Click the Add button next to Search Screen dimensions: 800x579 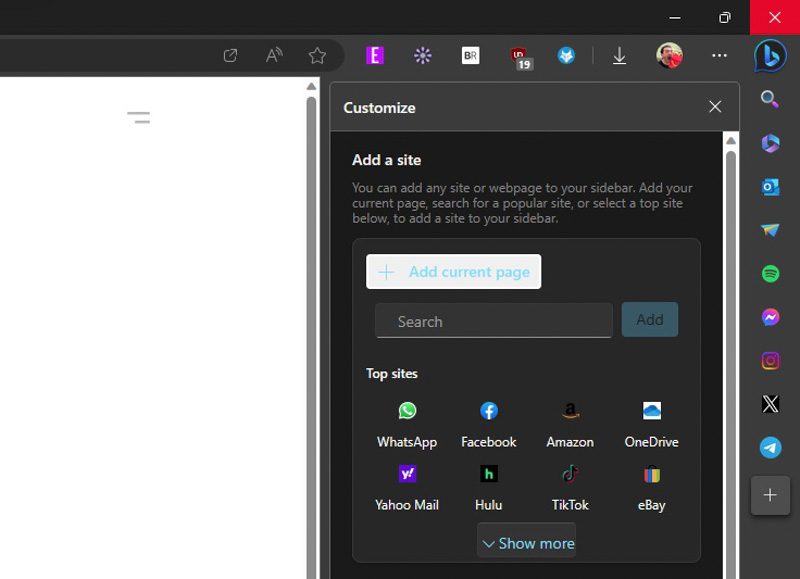coord(649,319)
